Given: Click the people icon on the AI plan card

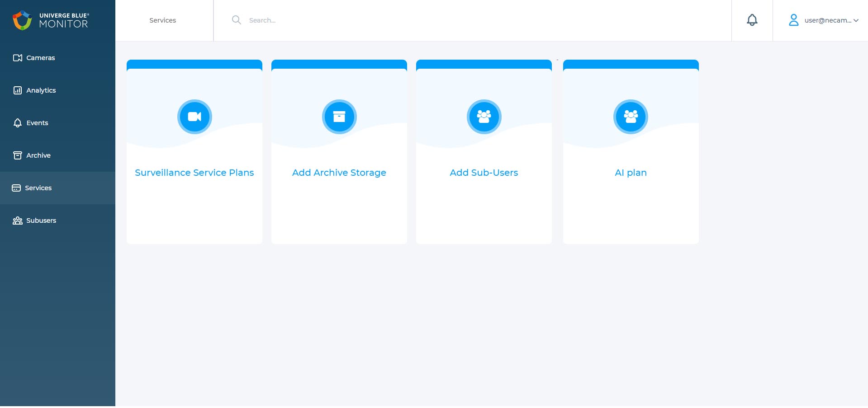Looking at the screenshot, I should [x=631, y=117].
